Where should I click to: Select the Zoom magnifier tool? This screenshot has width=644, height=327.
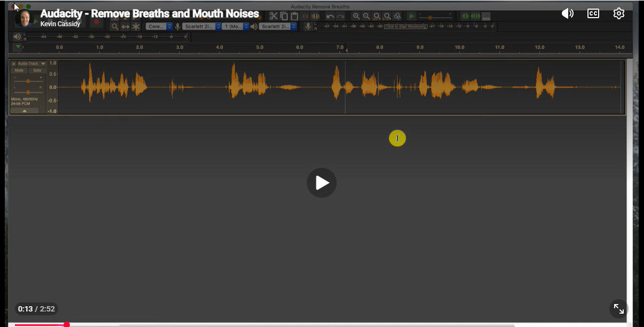pos(115,26)
